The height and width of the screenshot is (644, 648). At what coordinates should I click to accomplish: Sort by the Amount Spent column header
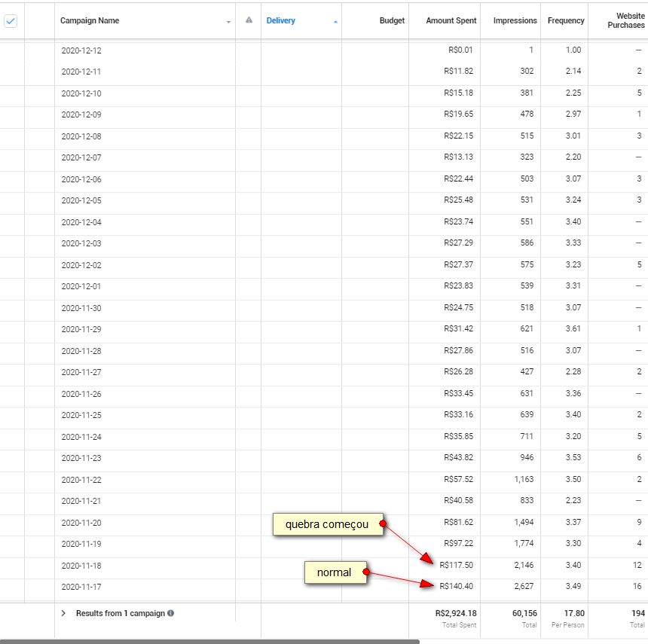click(x=451, y=20)
